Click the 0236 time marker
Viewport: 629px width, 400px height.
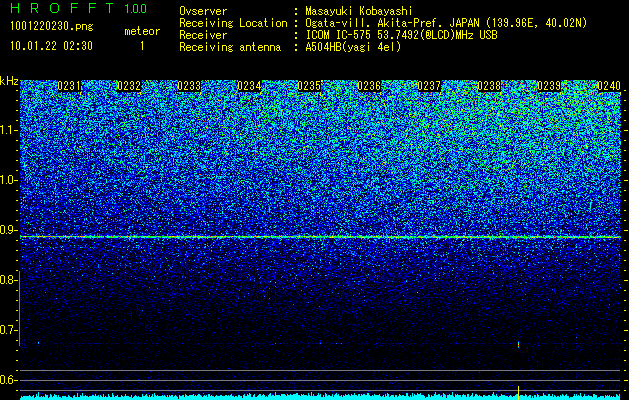pos(369,86)
